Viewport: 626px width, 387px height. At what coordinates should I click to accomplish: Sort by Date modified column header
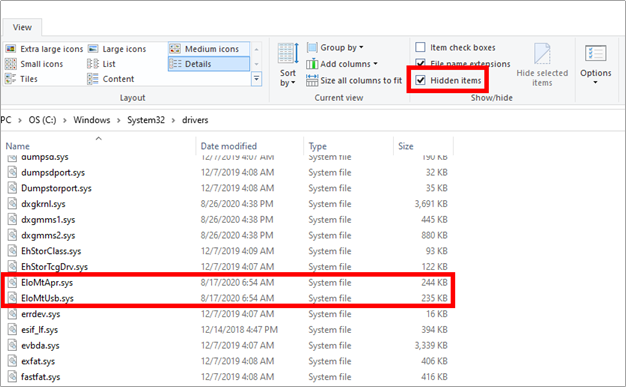tap(229, 146)
